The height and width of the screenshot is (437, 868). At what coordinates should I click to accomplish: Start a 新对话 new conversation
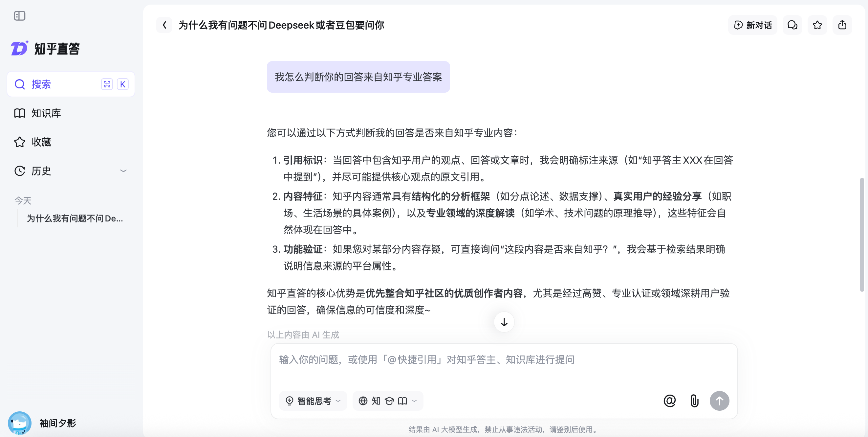[753, 25]
